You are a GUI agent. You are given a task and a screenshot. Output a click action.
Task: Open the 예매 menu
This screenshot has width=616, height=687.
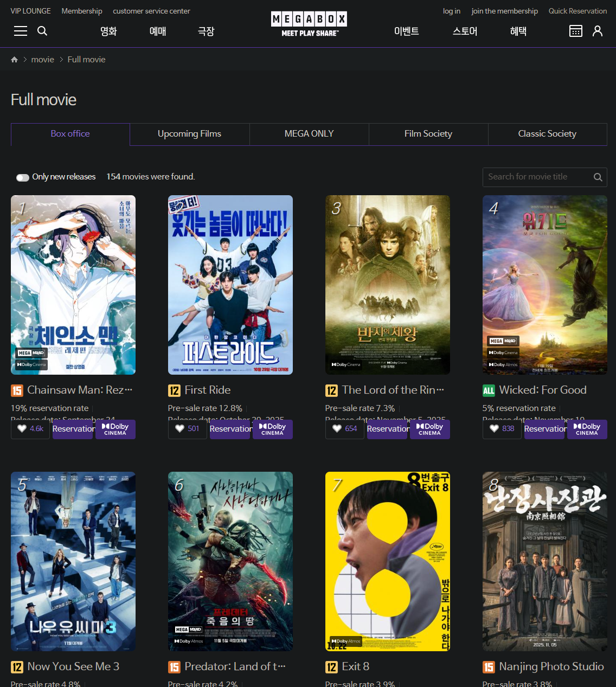coord(158,31)
